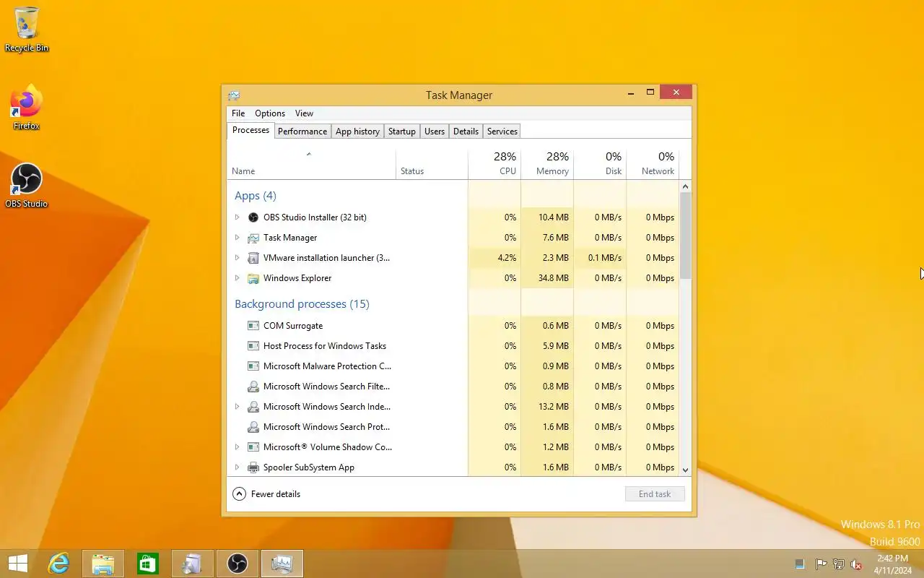This screenshot has height=578, width=924.
Task: Expand the VMware installation launcher group
Action: [x=237, y=258]
